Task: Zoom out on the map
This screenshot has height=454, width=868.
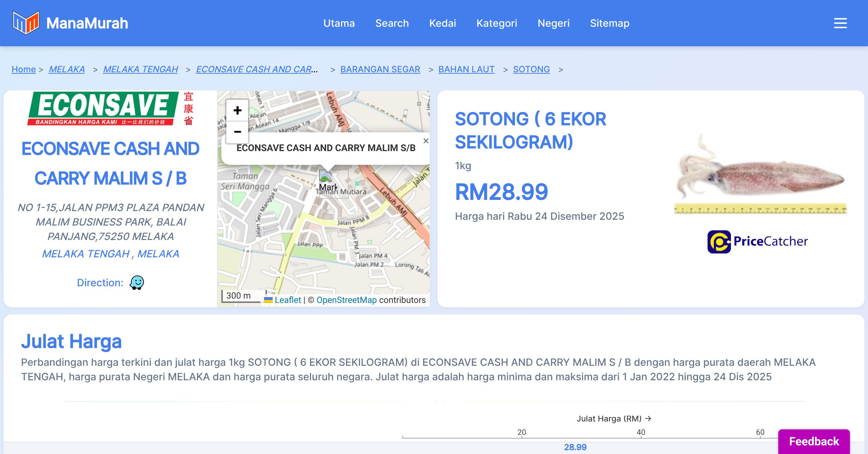Action: tap(237, 132)
